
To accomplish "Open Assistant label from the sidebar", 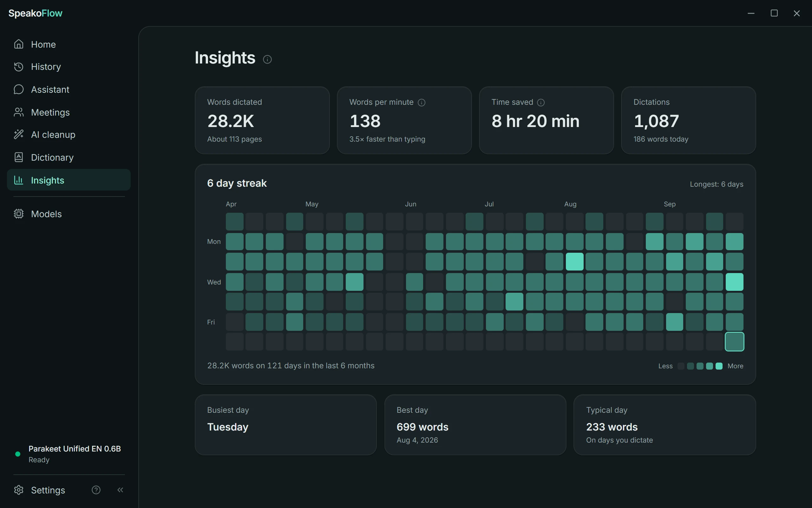I will tap(50, 89).
